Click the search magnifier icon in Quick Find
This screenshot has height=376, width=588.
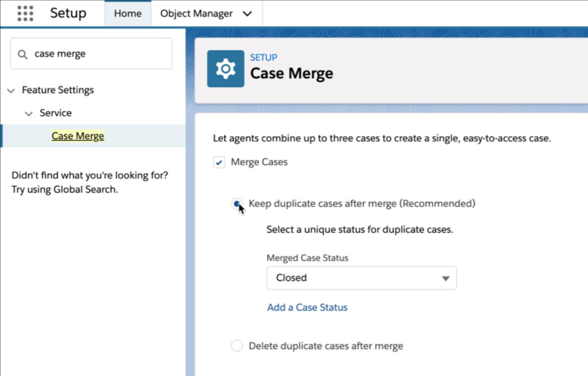tap(22, 54)
